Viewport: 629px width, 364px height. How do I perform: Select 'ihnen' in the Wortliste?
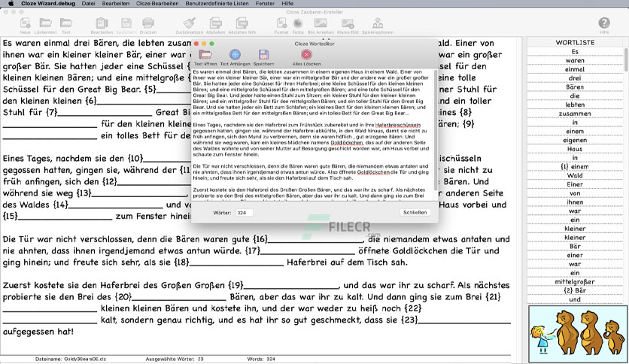pyautogui.click(x=575, y=202)
